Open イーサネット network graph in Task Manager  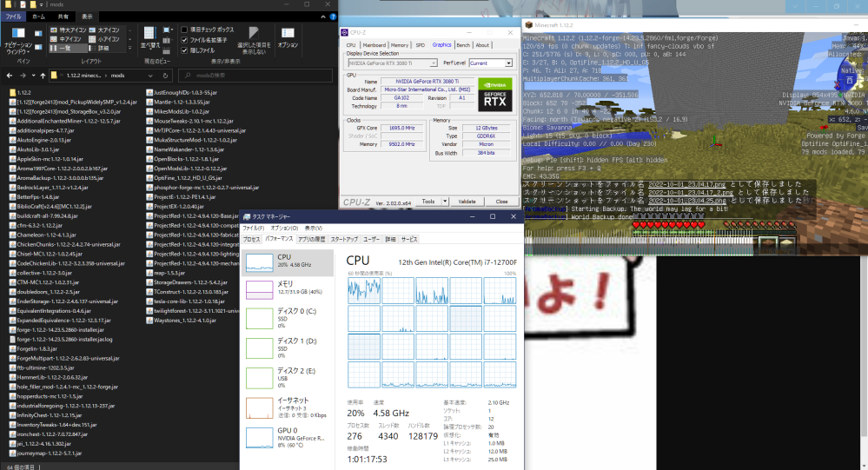tap(288, 408)
